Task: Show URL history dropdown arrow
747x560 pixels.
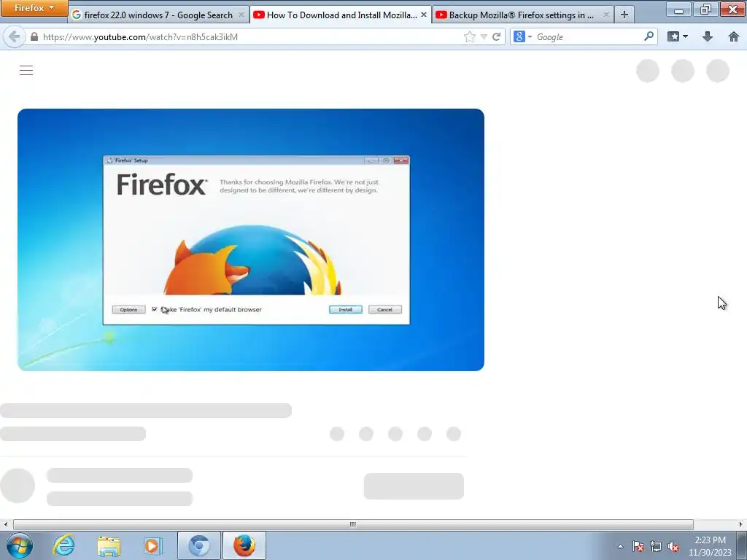Action: click(484, 36)
